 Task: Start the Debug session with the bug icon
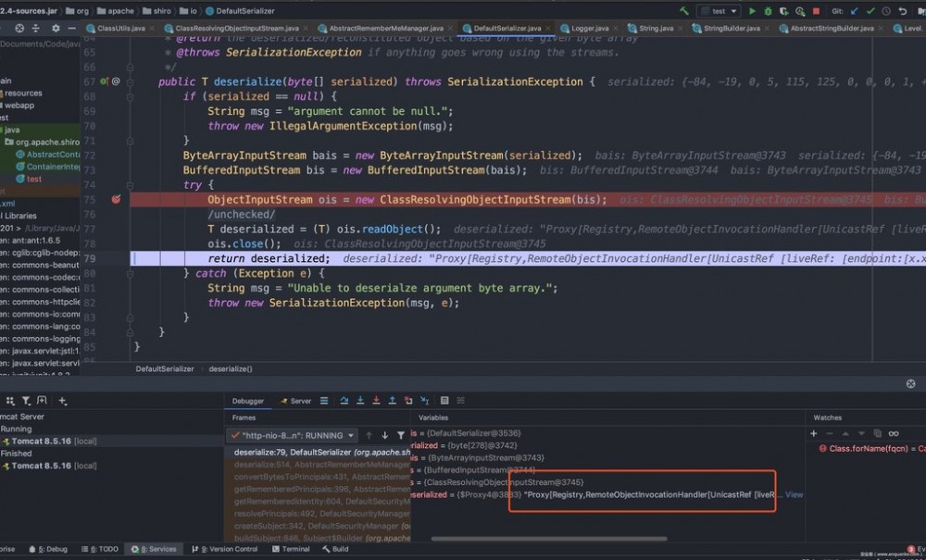[x=769, y=10]
